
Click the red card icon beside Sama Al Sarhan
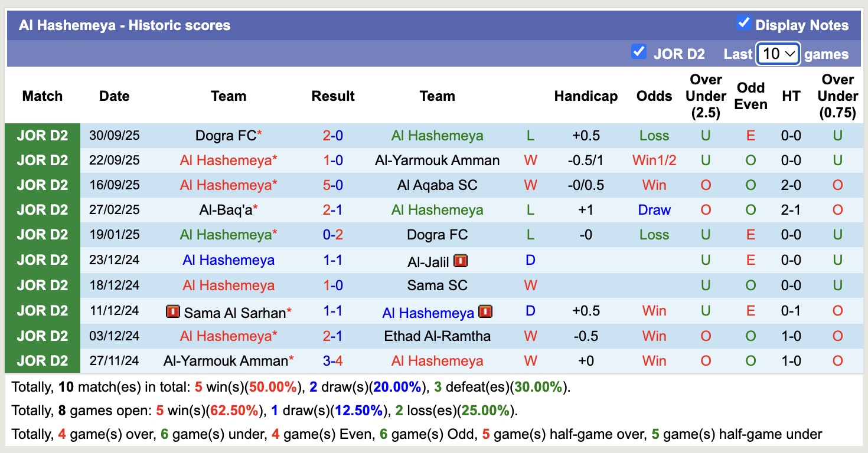coord(173,312)
